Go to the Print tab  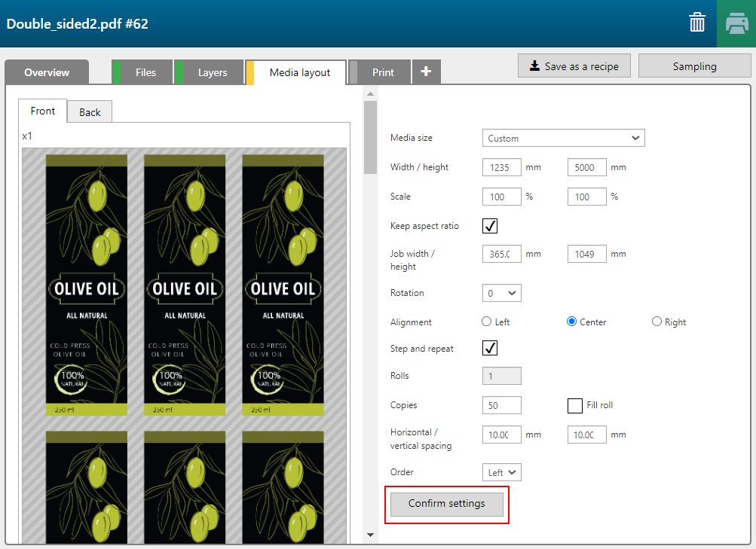pos(383,72)
